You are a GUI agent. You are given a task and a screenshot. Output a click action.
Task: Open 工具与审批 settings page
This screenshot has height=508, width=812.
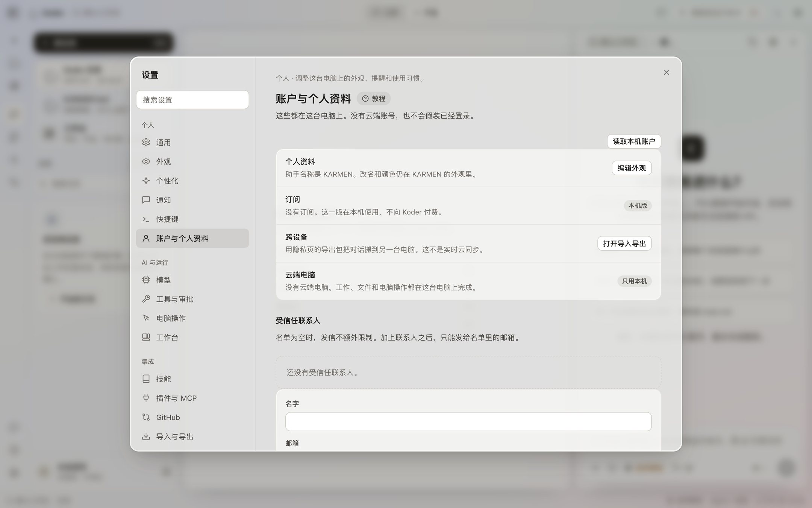(192, 299)
